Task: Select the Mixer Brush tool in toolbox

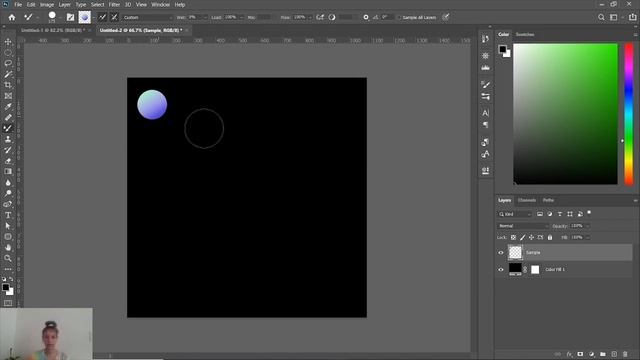Action: [x=8, y=128]
